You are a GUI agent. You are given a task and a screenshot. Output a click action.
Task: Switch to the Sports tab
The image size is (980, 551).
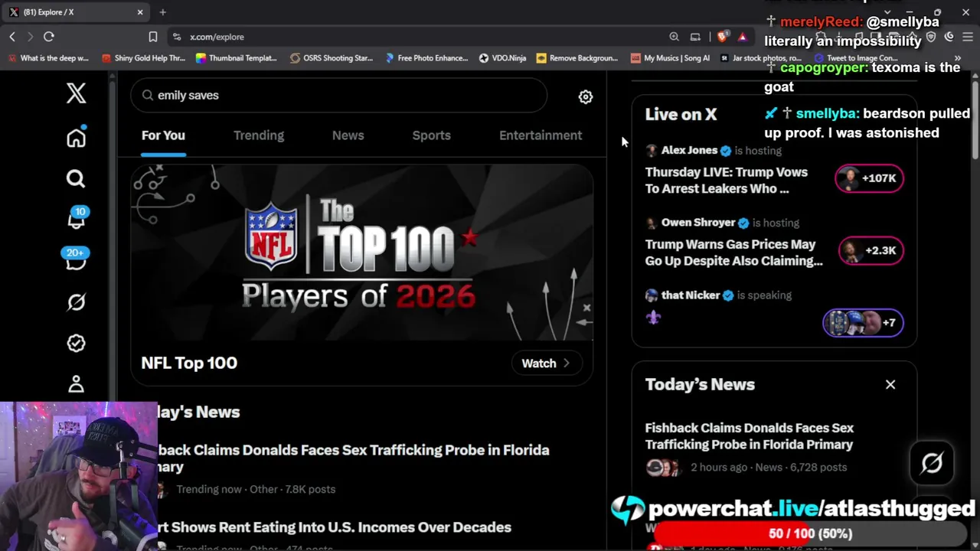432,135
